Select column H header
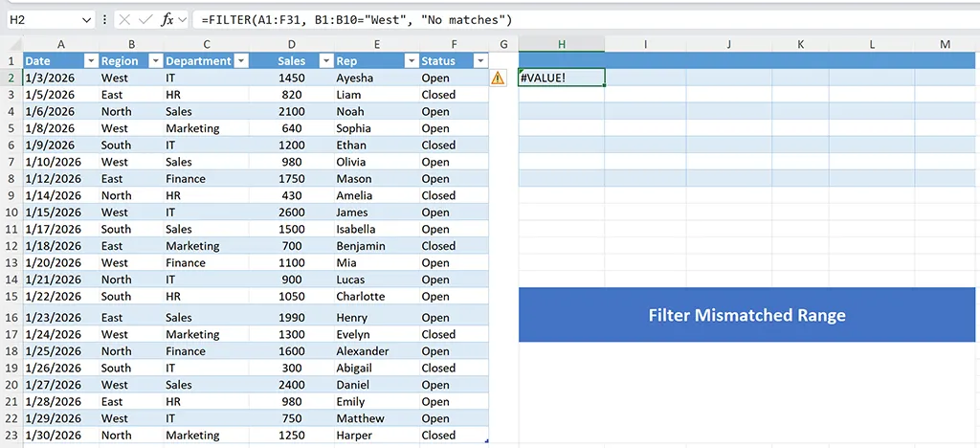Screen dimensions: 980x448 (x=561, y=44)
